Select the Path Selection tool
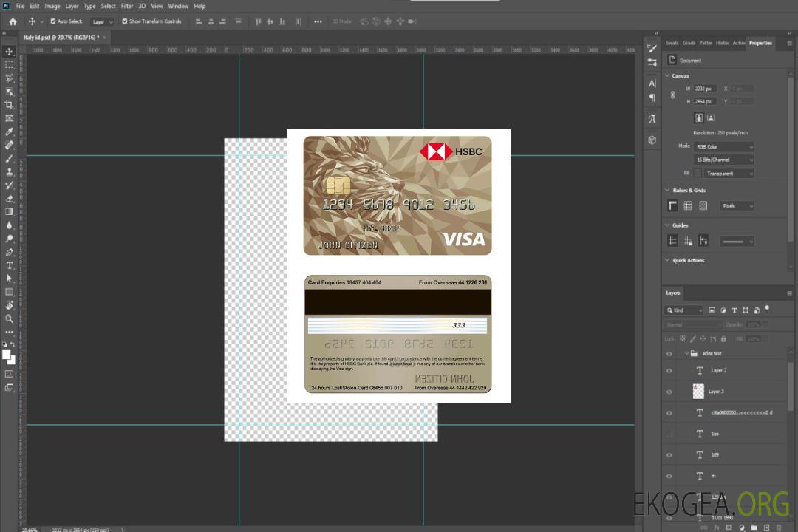This screenshot has height=532, width=798. tap(9, 279)
